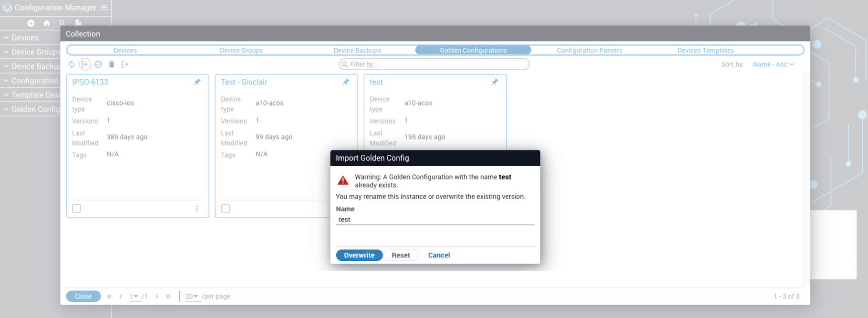Jump to first page arrow
This screenshot has width=868, height=318.
(x=109, y=296)
